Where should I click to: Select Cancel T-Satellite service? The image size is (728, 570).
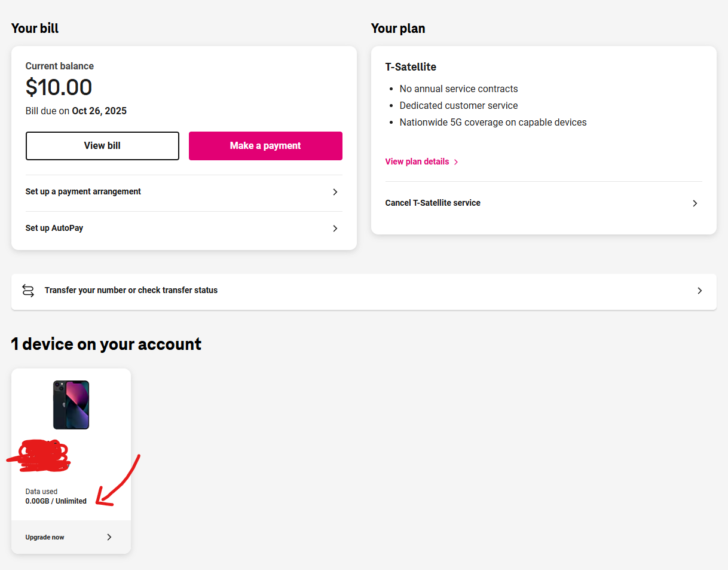pos(433,203)
